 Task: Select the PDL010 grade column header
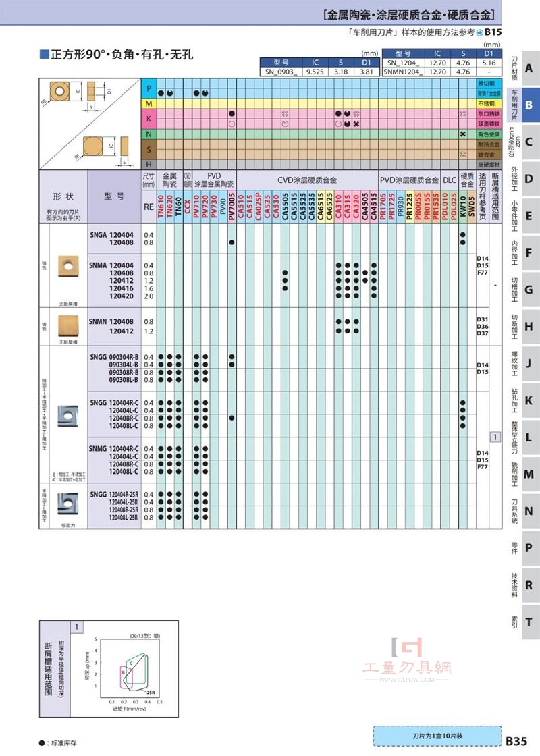pos(445,207)
